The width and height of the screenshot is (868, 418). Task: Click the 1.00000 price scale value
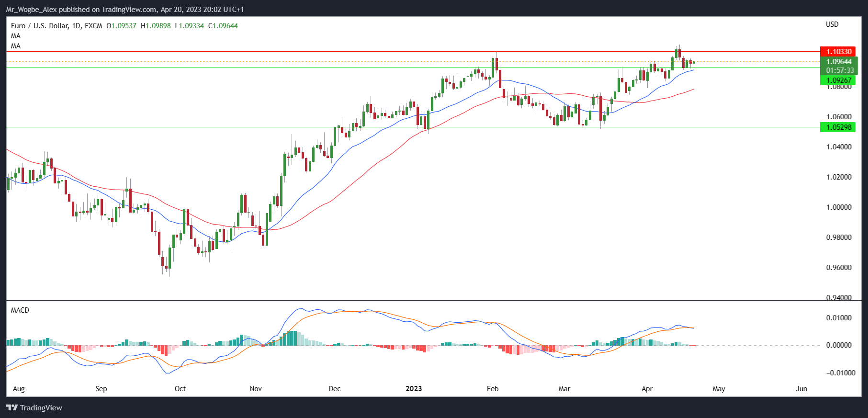pyautogui.click(x=839, y=207)
